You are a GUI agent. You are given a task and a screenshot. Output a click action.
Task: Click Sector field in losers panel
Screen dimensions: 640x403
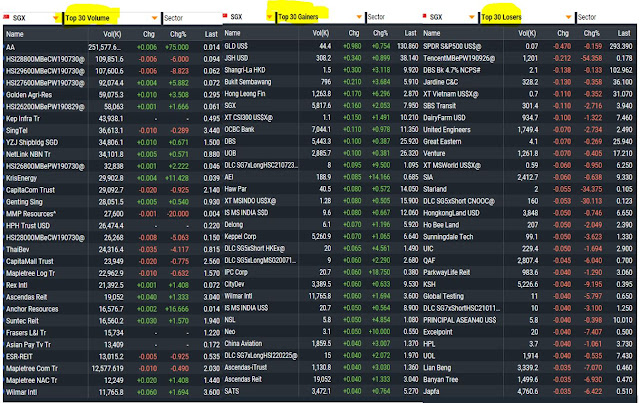(607, 17)
